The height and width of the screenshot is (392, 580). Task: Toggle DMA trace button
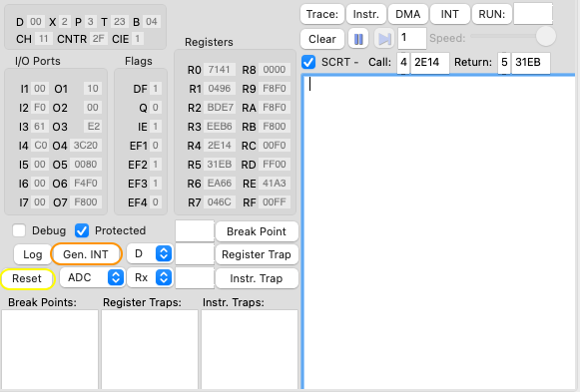click(x=407, y=14)
